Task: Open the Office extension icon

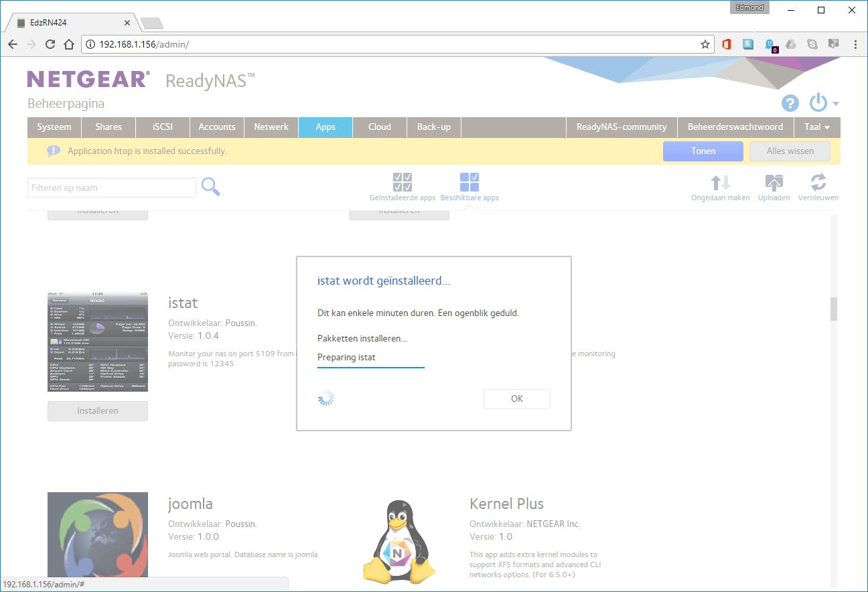Action: click(727, 44)
